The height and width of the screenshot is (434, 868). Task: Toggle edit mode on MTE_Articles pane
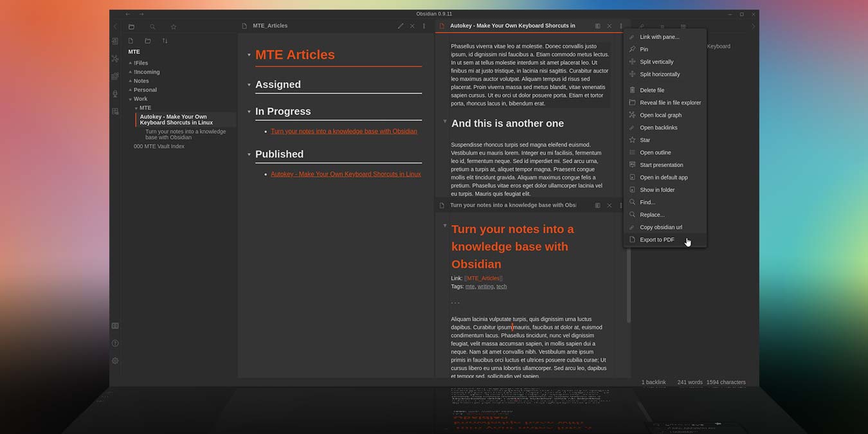pos(401,26)
